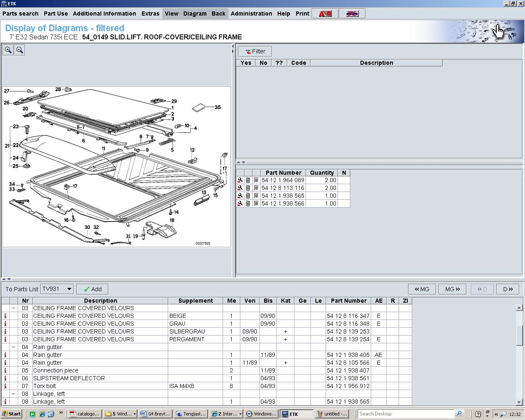Show info for SLIPSTREAM DEFLECTOR row
The height and width of the screenshot is (420, 525).
(5, 378)
